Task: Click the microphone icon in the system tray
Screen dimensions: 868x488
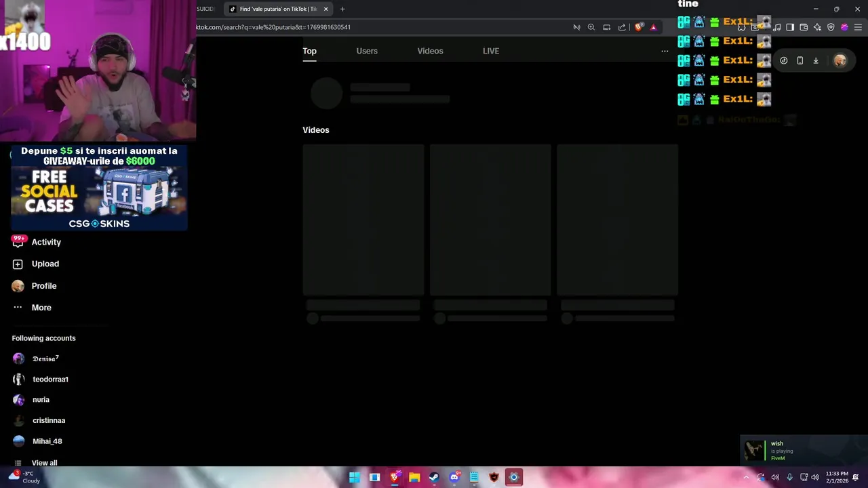Action: 789,477
